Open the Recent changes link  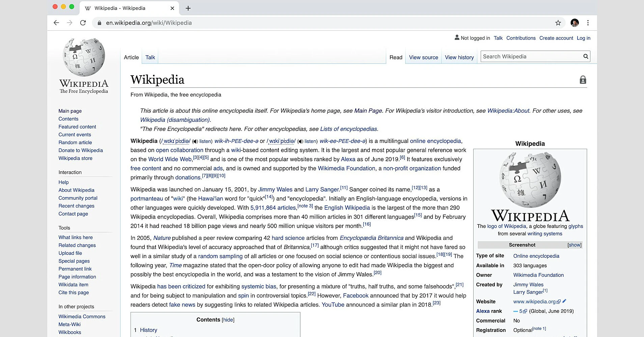76,206
